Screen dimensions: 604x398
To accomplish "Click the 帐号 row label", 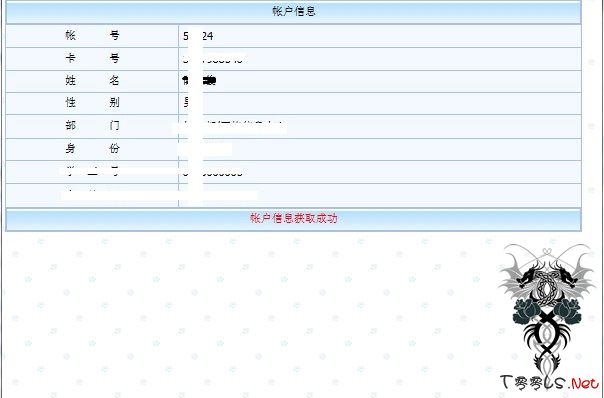I will (x=92, y=35).
